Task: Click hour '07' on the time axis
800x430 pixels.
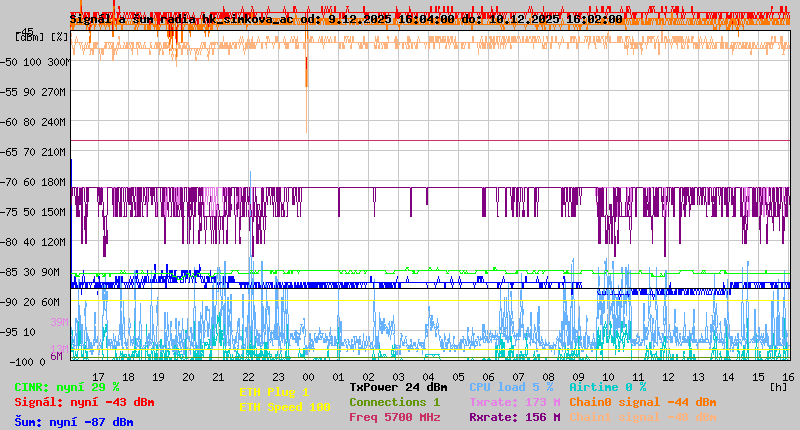Action: 518,377
